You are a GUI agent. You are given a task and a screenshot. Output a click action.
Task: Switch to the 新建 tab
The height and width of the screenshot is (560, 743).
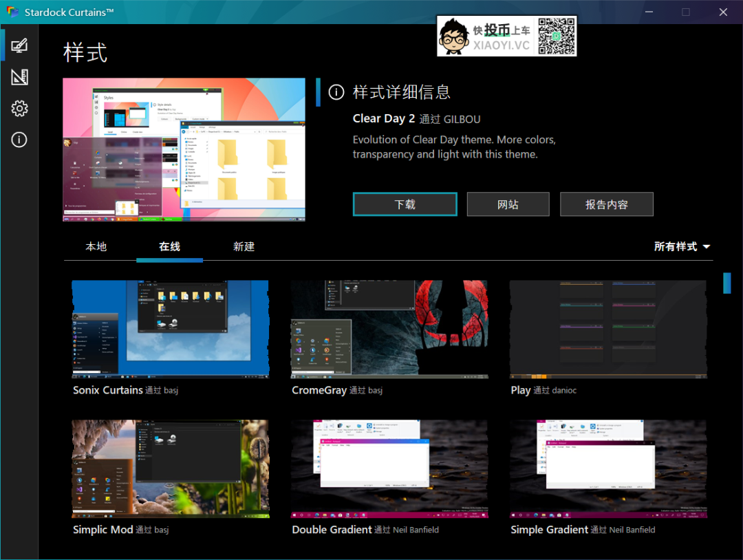click(244, 246)
